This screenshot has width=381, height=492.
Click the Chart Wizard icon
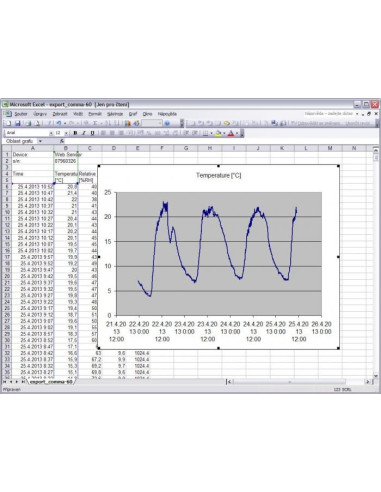point(128,123)
